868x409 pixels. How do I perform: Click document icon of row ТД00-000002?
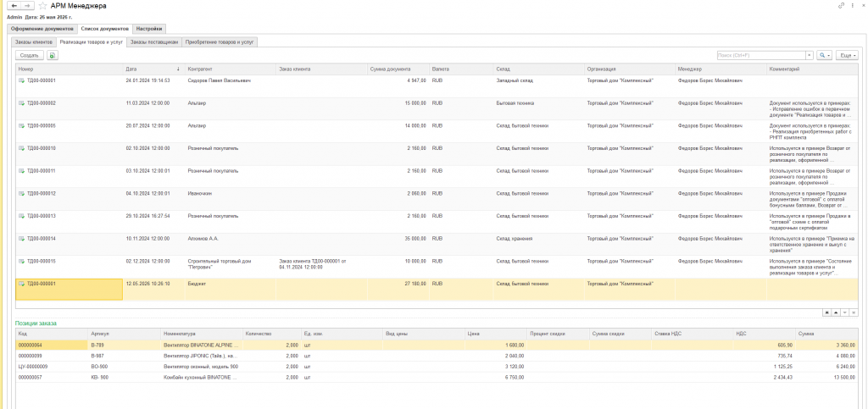[21, 103]
